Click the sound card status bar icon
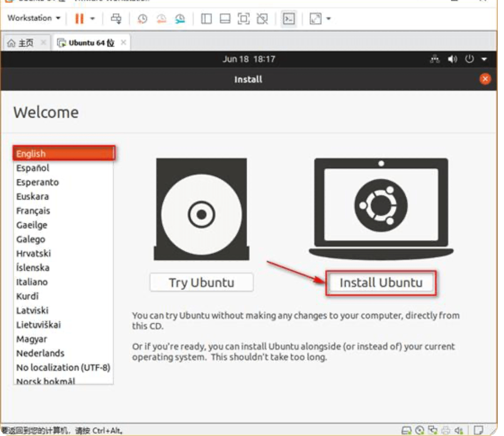This screenshot has height=436, width=504. tap(459, 431)
